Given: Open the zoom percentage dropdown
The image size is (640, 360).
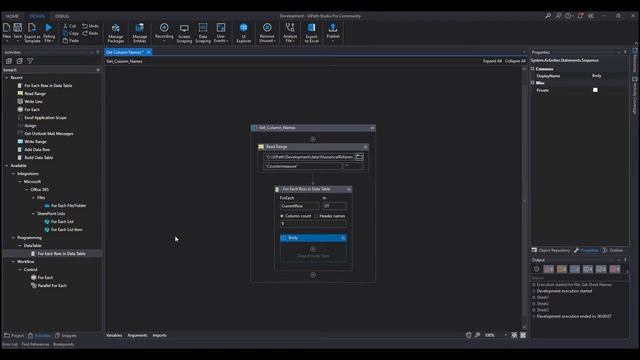Looking at the screenshot, I should coord(506,335).
